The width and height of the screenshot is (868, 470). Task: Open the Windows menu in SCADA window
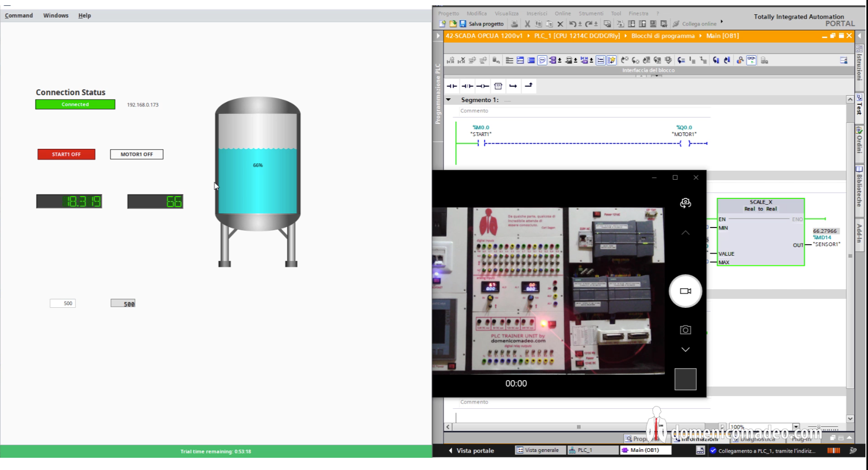coord(56,15)
